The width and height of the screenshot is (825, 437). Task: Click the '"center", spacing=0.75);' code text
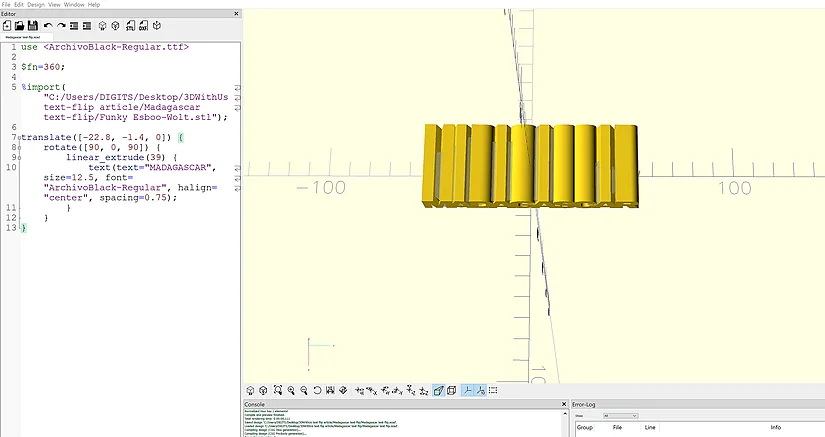110,198
